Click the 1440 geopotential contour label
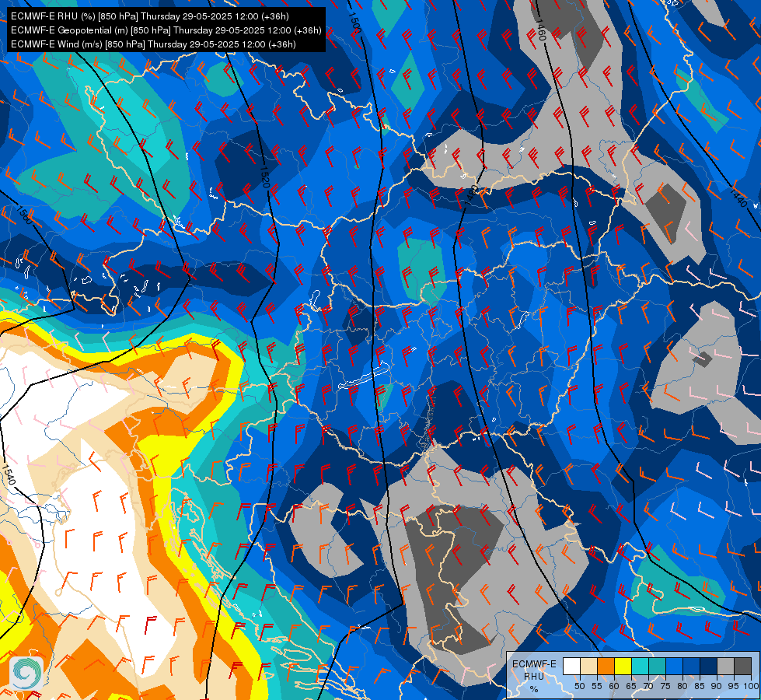 (x=737, y=198)
